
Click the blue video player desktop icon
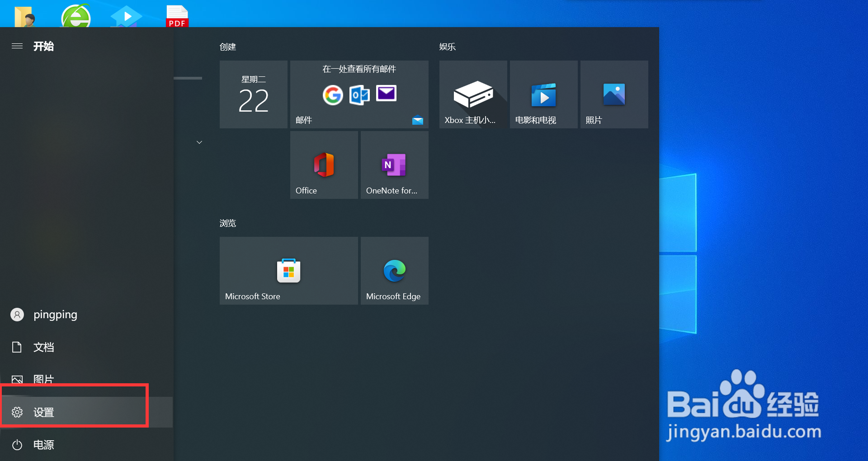126,17
